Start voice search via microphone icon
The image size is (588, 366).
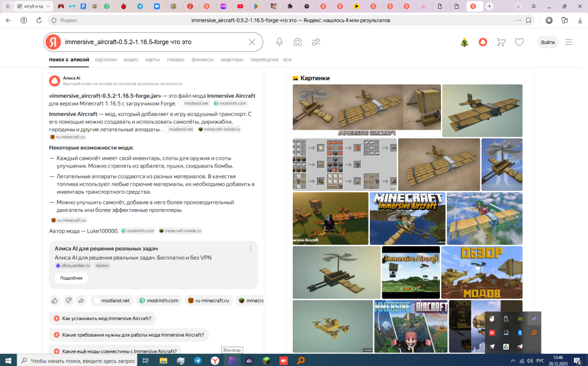point(279,42)
